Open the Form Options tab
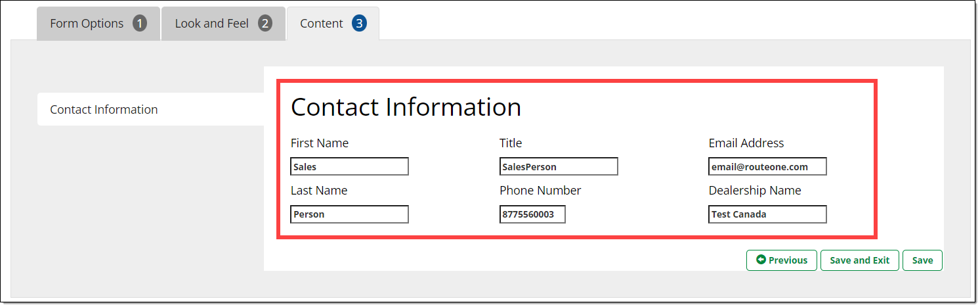The height and width of the screenshot is (307, 980). pos(87,24)
